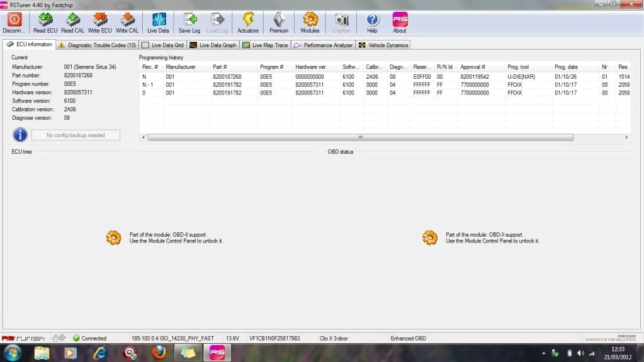Click the Rec. # column header
644x362 pixels.
[x=151, y=67]
